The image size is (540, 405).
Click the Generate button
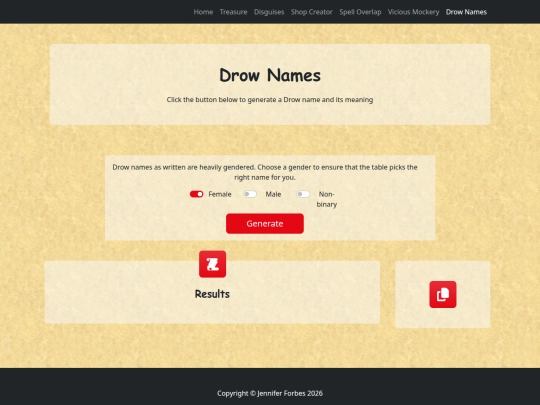coord(265,224)
